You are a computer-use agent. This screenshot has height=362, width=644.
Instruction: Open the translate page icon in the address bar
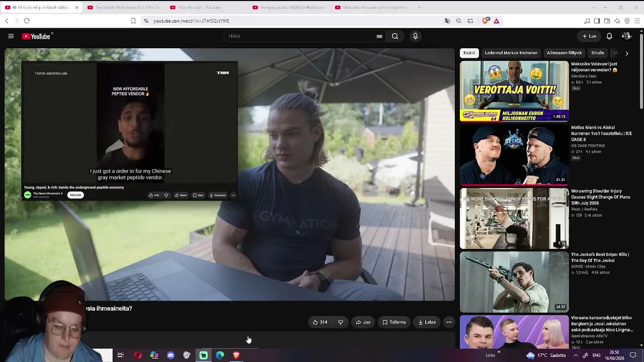click(x=447, y=21)
